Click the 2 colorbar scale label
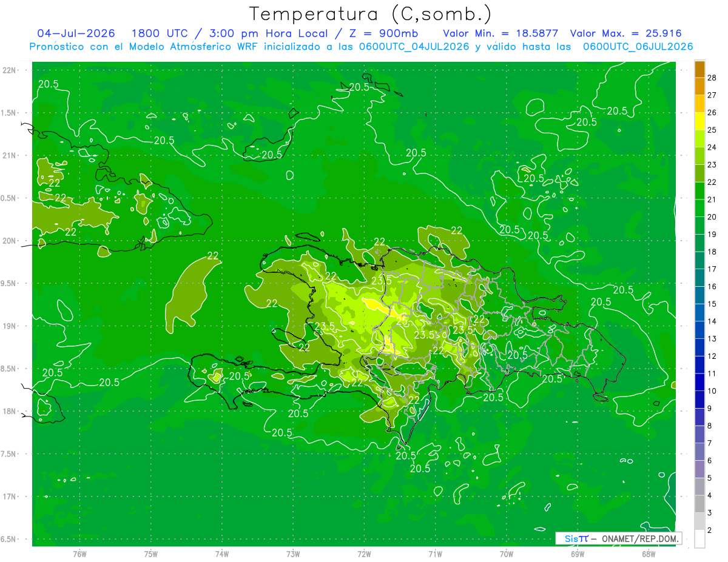Screen dimensions: 728x562 tap(710, 530)
